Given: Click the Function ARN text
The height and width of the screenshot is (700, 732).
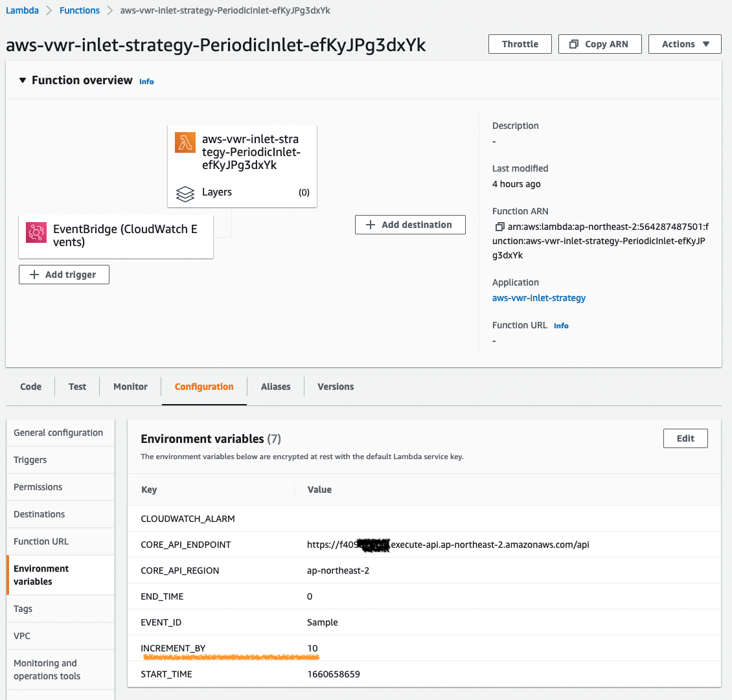Looking at the screenshot, I should point(600,241).
